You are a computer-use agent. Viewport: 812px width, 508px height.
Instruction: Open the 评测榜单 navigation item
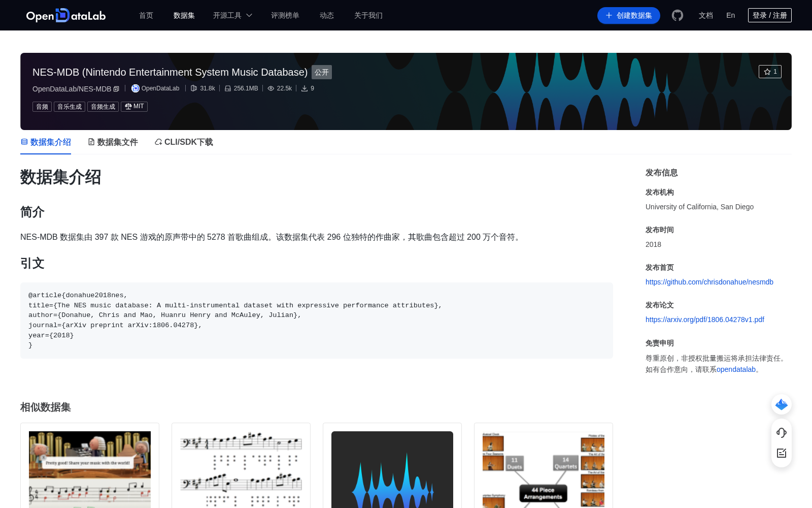[x=285, y=15]
